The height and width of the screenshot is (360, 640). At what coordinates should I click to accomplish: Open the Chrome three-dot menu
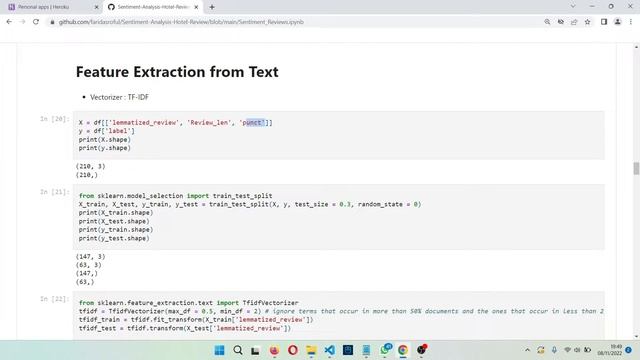coord(631,22)
